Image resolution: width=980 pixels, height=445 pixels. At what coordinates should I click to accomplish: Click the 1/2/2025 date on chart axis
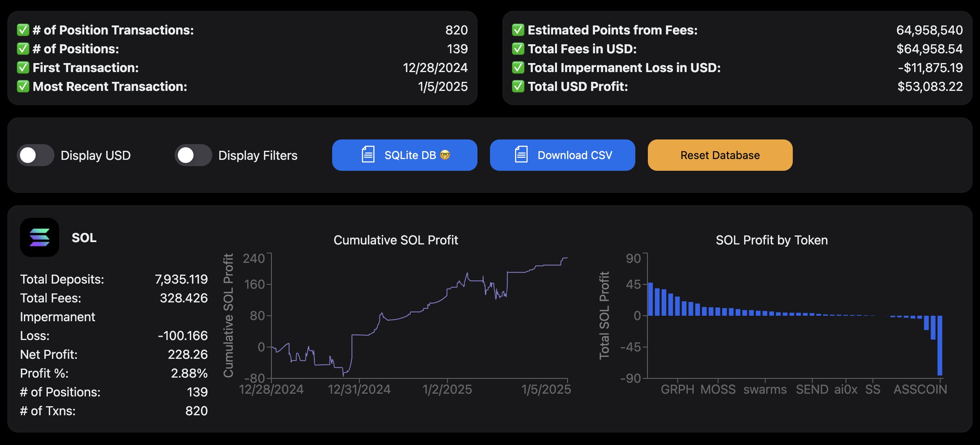tap(447, 389)
